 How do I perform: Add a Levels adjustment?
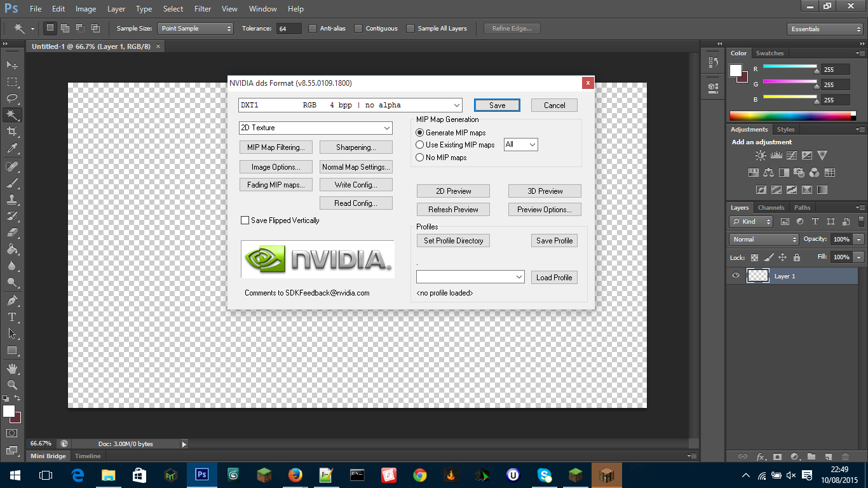click(776, 155)
